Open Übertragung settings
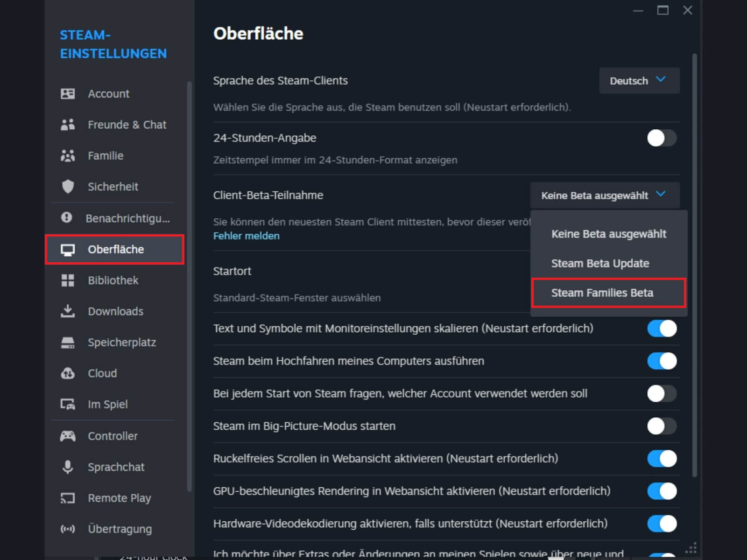Screen dimensions: 747x560 114,529
